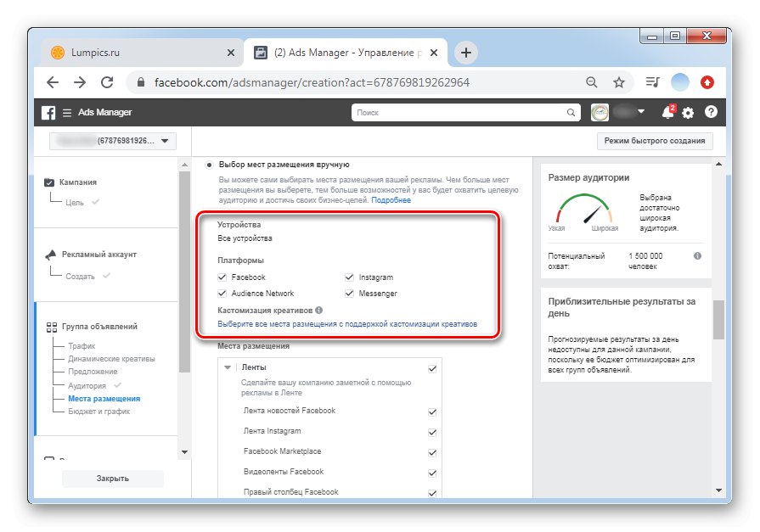Bookmark the page with the star icon

pos(618,82)
